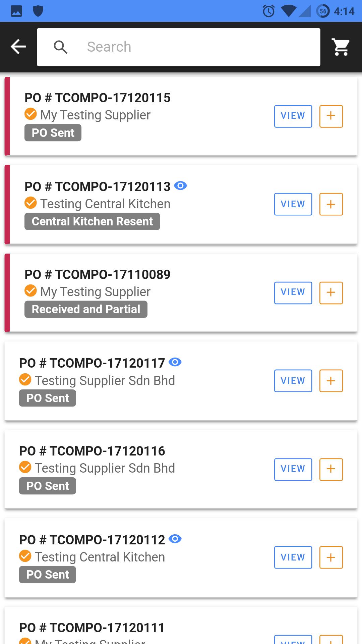Tap the search magnifier icon

click(x=61, y=47)
